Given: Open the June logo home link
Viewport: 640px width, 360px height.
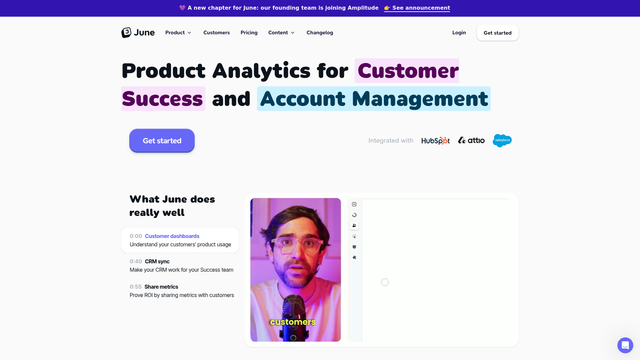Looking at the screenshot, I should (x=138, y=33).
